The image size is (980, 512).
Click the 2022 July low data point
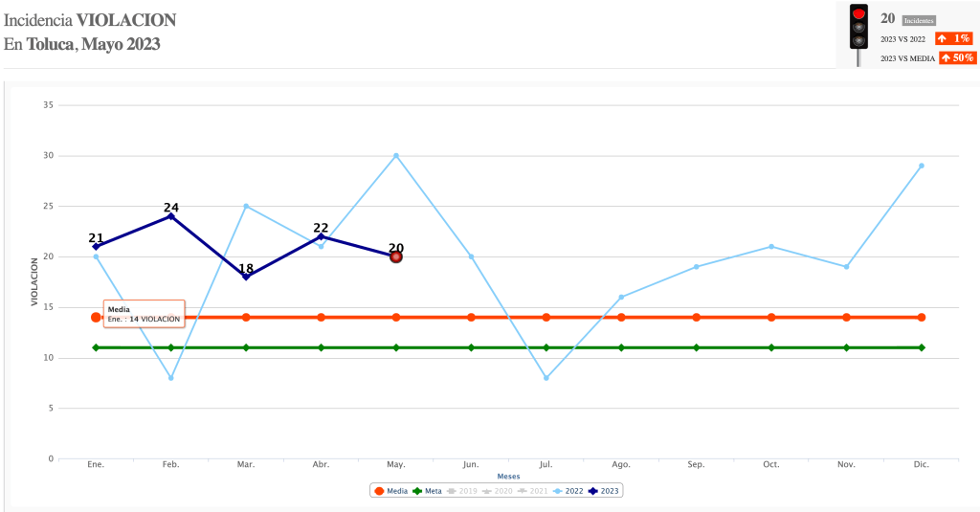(x=546, y=378)
